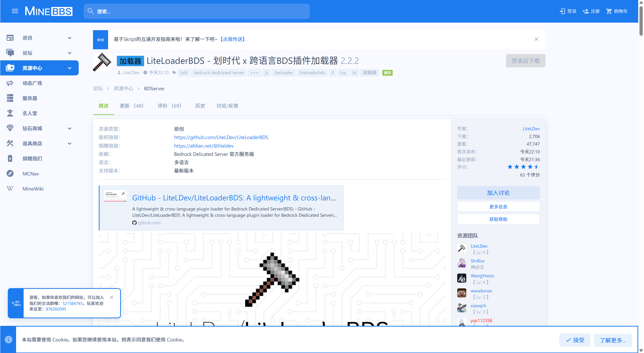Open the GitHub LiteLoaderBDS copyright link
This screenshot has height=353, width=644.
(x=221, y=137)
